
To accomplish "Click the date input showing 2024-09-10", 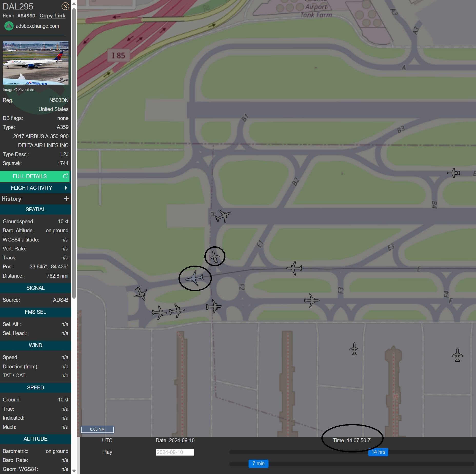I will click(x=175, y=452).
